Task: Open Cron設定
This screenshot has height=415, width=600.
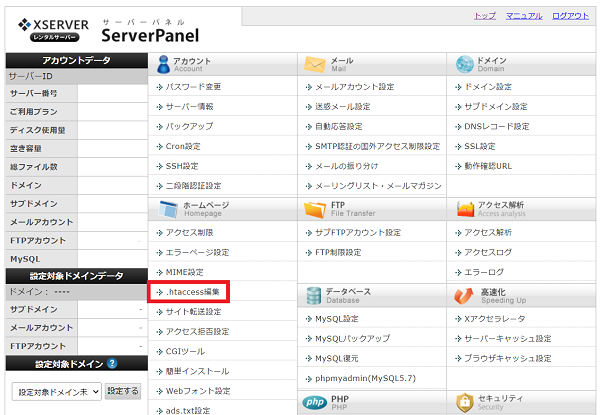Action: click(183, 146)
